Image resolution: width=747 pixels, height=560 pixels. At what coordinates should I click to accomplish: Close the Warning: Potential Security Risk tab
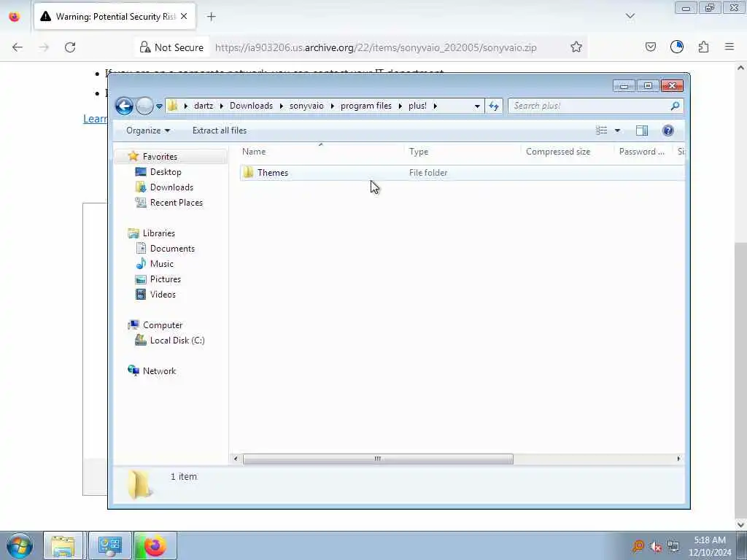coord(184,16)
